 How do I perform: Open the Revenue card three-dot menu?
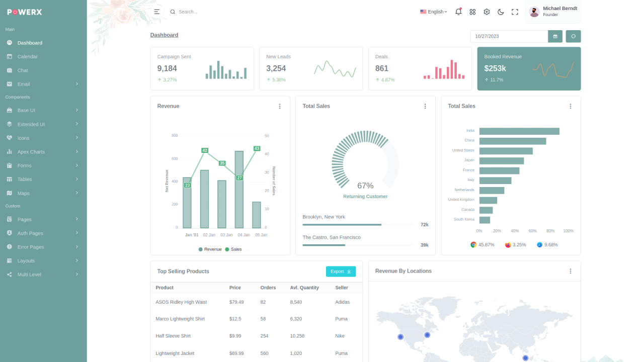280,106
